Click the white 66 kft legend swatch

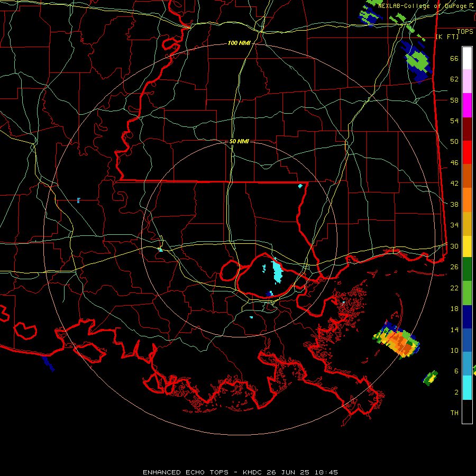pyautogui.click(x=467, y=59)
